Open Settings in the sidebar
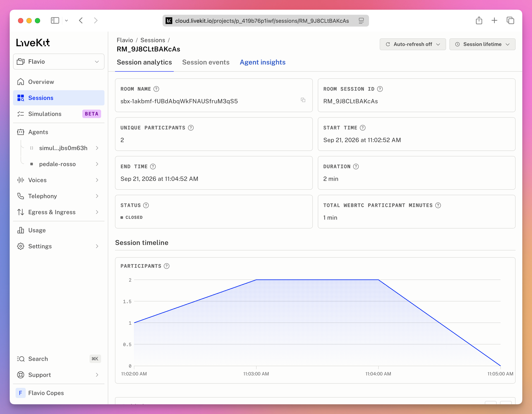 pyautogui.click(x=59, y=246)
